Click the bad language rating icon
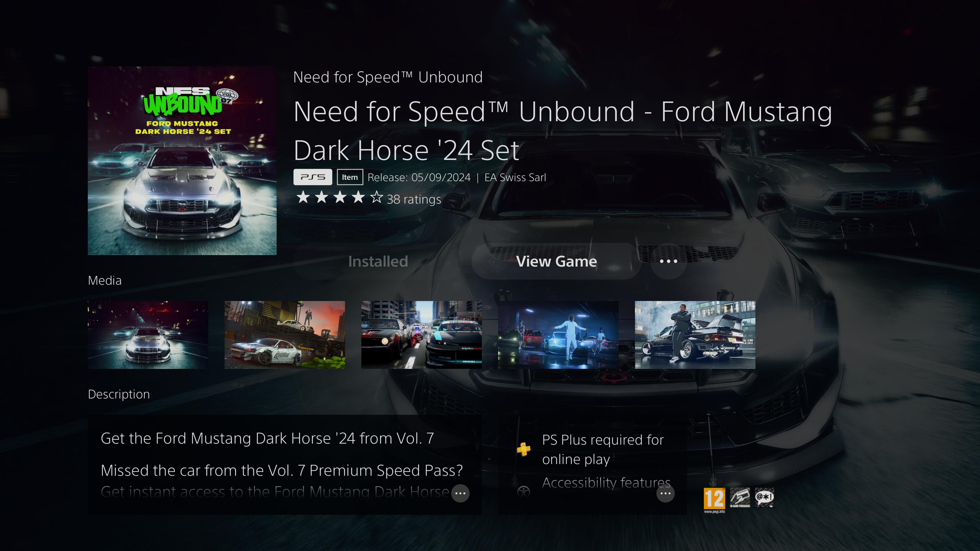This screenshot has width=980, height=551. click(x=764, y=498)
